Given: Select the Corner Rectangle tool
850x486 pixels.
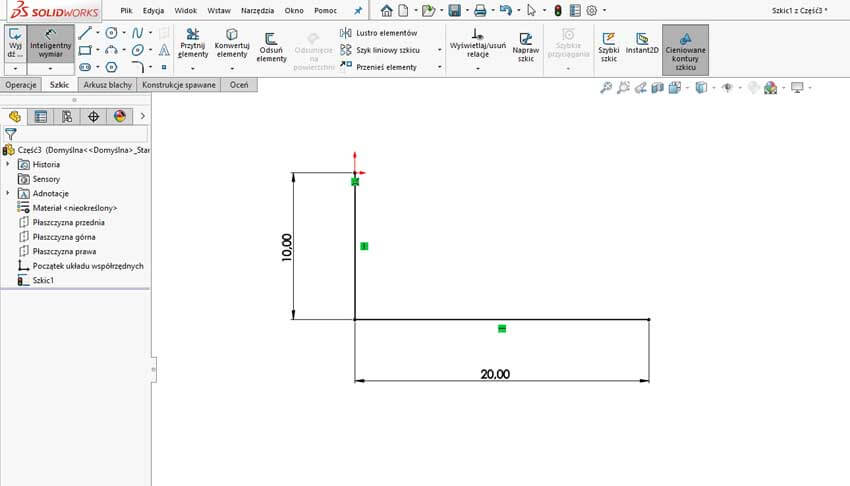Looking at the screenshot, I should 85,50.
